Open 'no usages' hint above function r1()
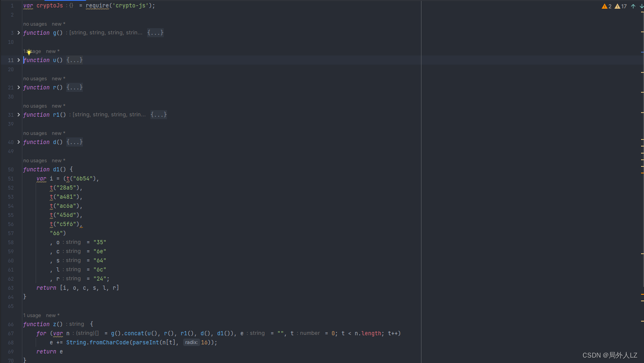The image size is (644, 363). click(x=35, y=106)
